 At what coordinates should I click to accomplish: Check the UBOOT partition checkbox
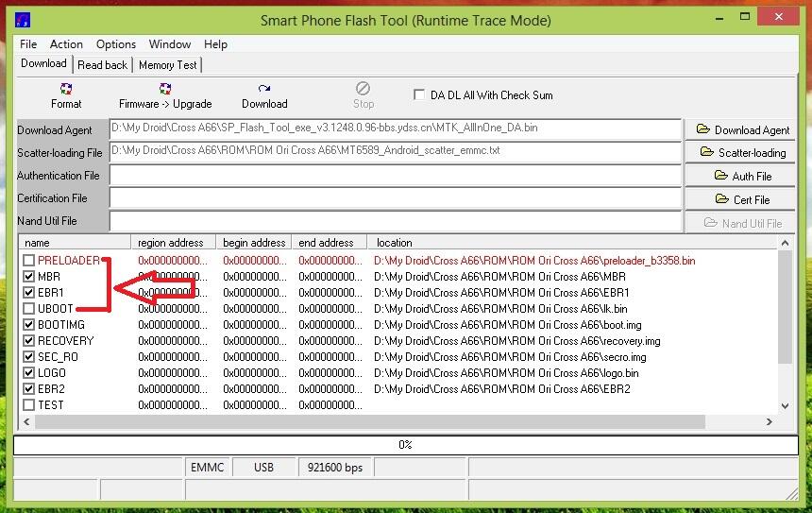pos(29,308)
